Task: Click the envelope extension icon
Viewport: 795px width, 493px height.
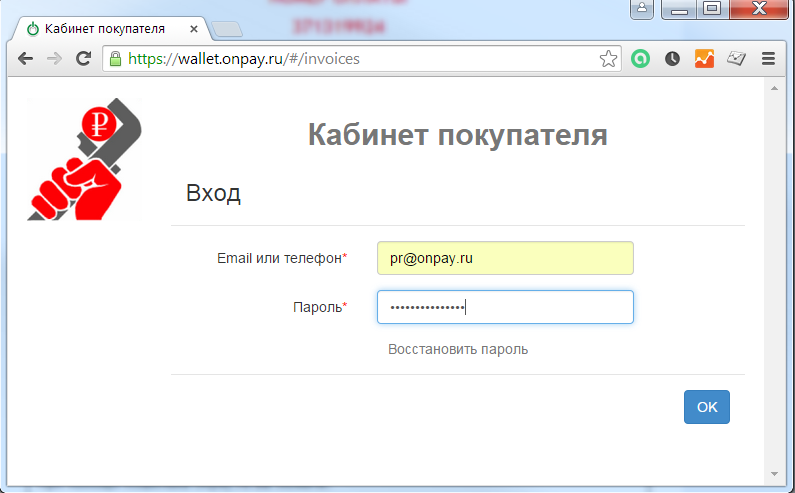Action: click(736, 59)
